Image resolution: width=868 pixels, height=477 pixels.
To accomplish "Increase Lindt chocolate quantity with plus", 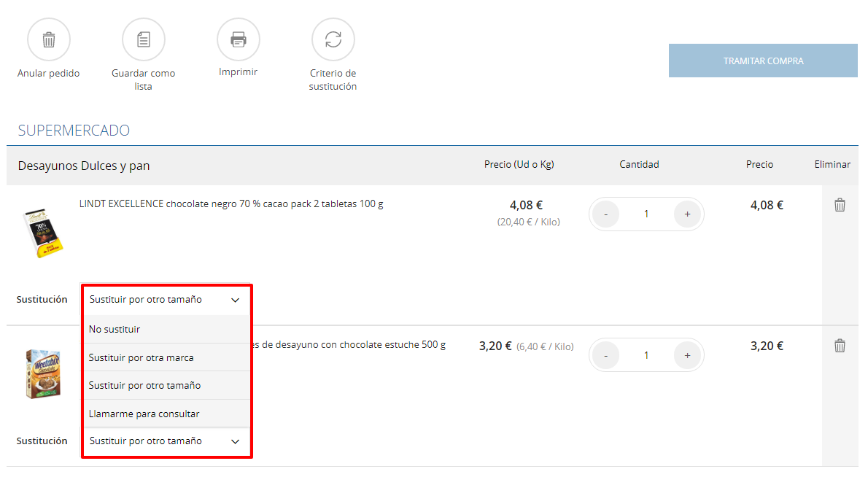I will pyautogui.click(x=687, y=214).
